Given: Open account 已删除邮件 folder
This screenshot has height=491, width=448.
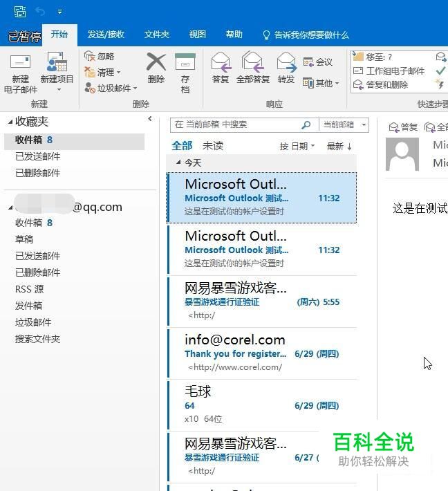Looking at the screenshot, I should coord(37,272).
